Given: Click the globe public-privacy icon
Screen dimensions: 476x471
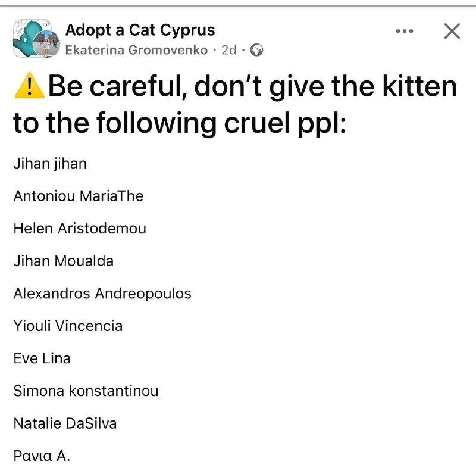Looking at the screenshot, I should 257,50.
